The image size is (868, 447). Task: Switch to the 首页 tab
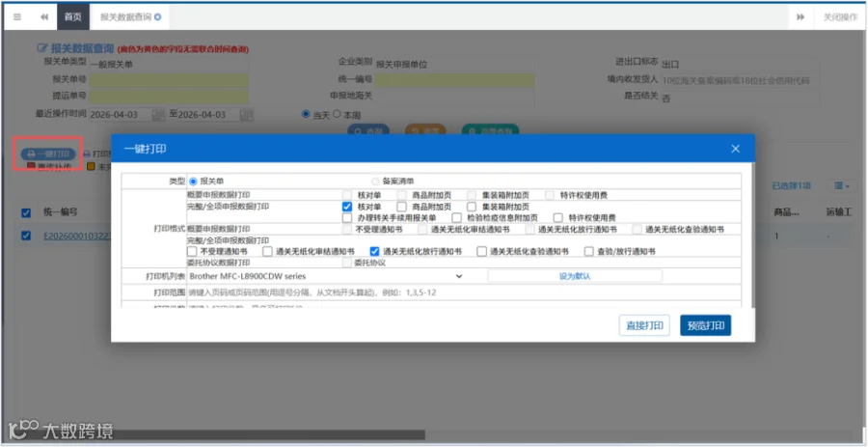72,17
